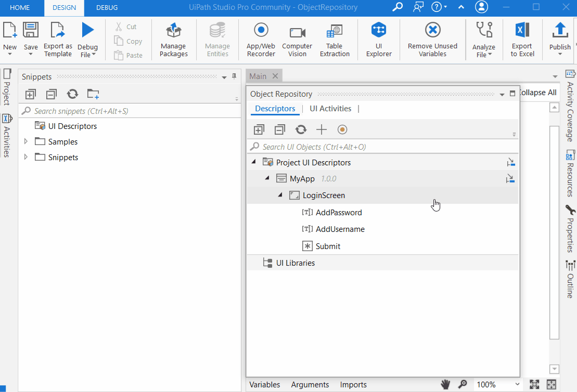Click the capture elements record icon

[342, 129]
